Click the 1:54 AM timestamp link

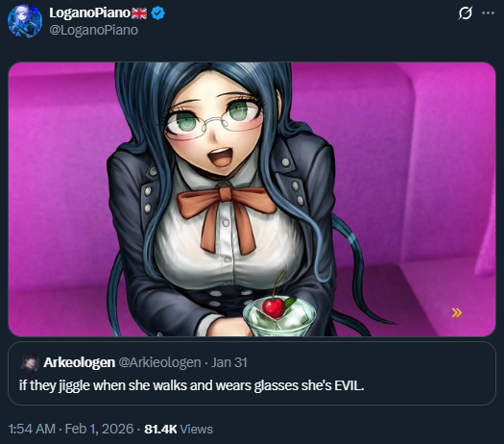(x=32, y=429)
